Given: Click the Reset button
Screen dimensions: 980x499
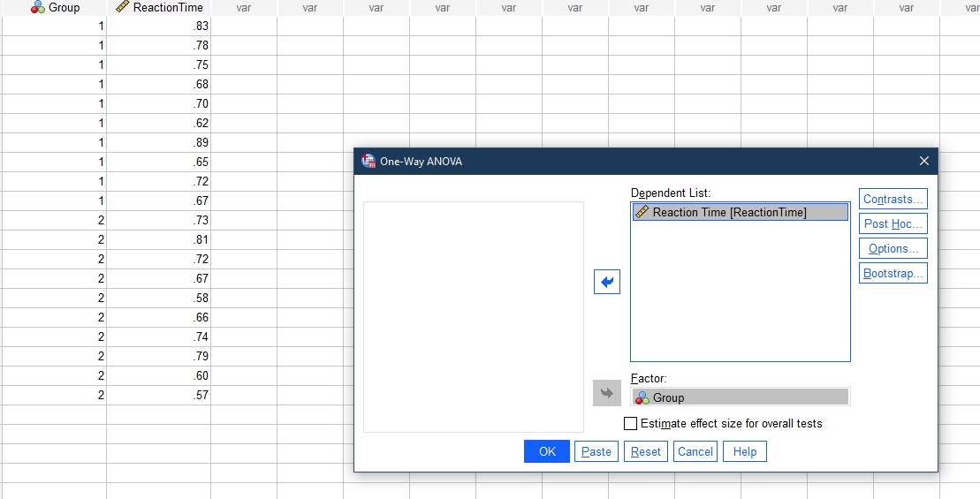Looking at the screenshot, I should [646, 451].
